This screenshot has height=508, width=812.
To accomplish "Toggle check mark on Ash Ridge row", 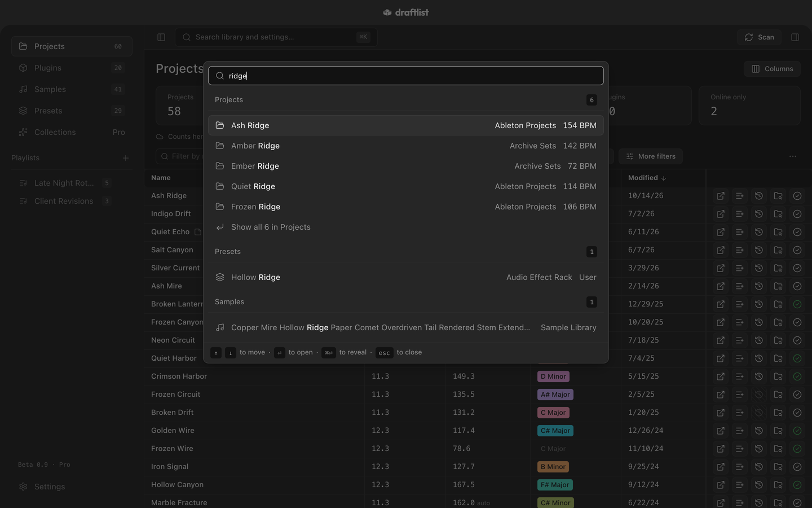I will [797, 196].
